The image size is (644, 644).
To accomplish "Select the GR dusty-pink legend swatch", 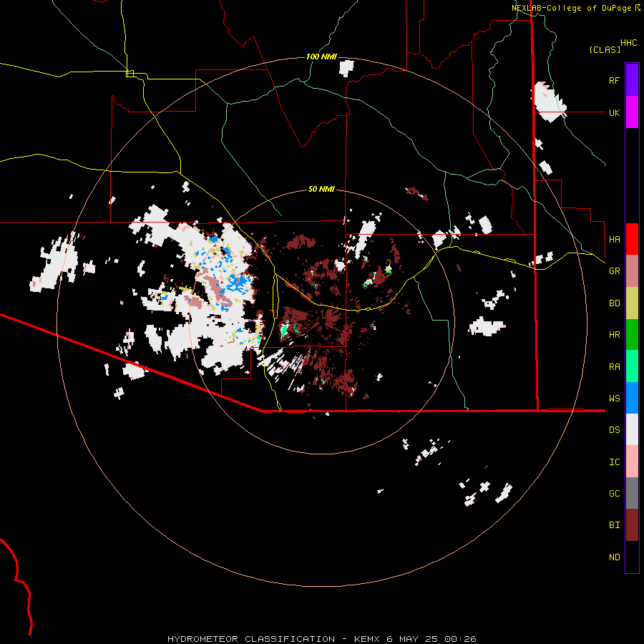I will [632, 271].
